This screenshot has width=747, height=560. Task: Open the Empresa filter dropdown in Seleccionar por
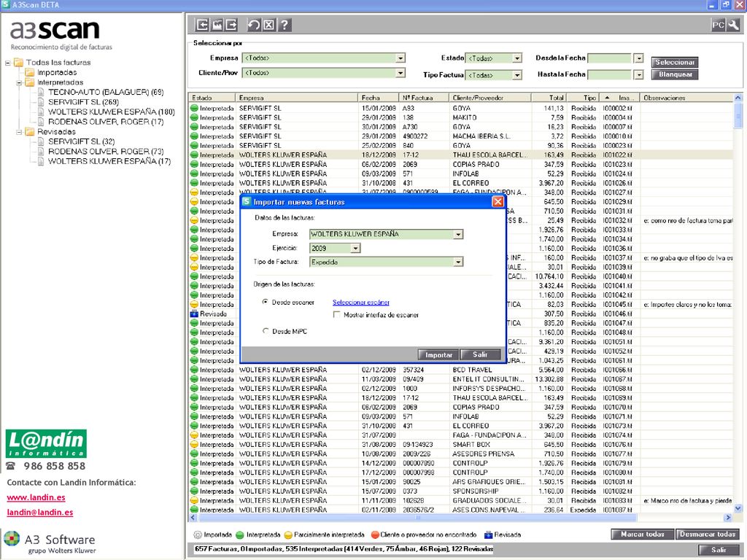click(x=400, y=58)
